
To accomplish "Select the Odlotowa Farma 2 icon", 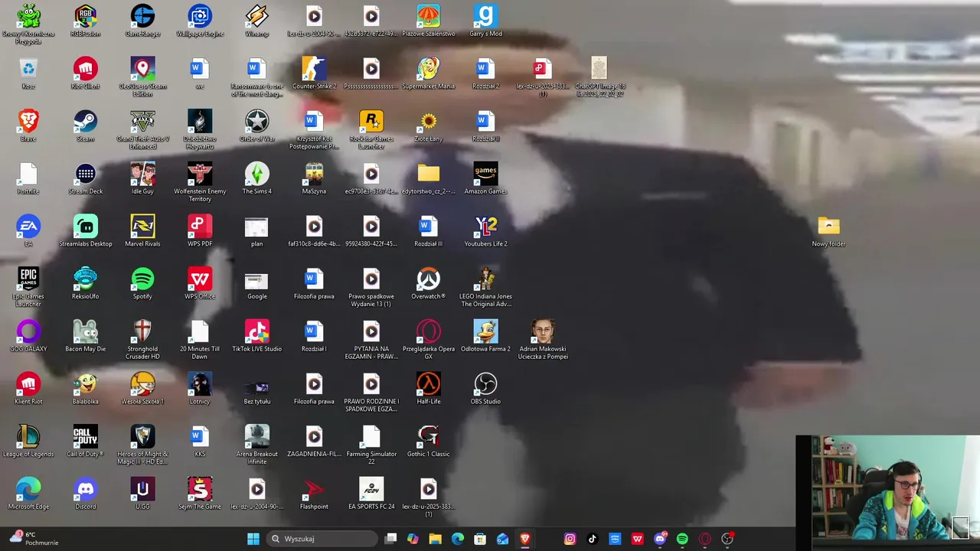I will [x=485, y=336].
